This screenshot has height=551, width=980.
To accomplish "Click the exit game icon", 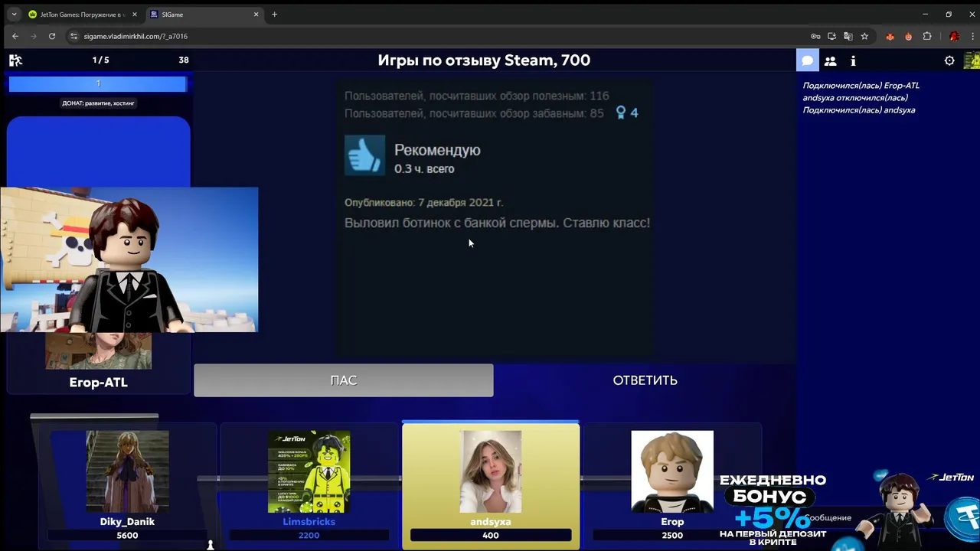I will [x=15, y=60].
